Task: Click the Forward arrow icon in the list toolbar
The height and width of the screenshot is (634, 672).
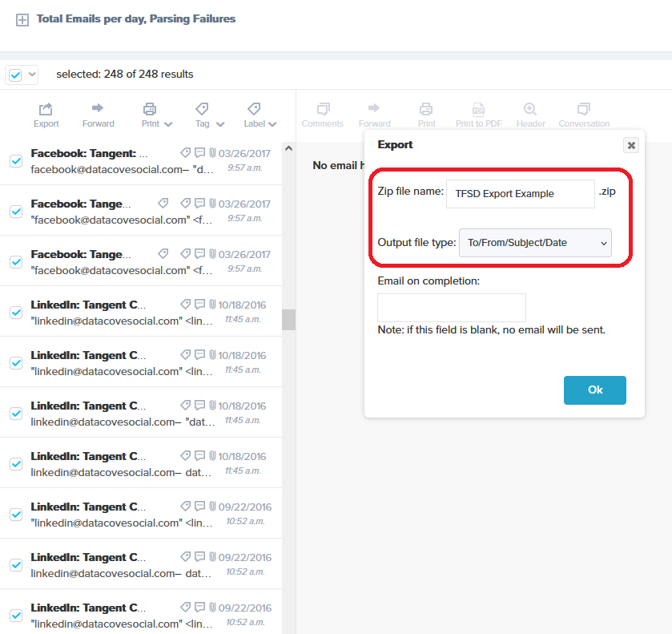Action: point(98,108)
